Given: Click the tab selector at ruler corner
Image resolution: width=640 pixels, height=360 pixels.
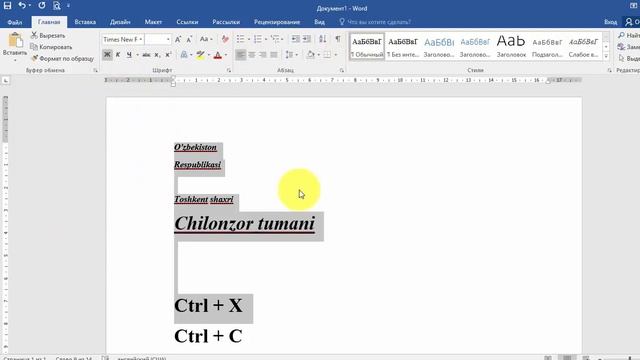Looking at the screenshot, I should [6, 81].
